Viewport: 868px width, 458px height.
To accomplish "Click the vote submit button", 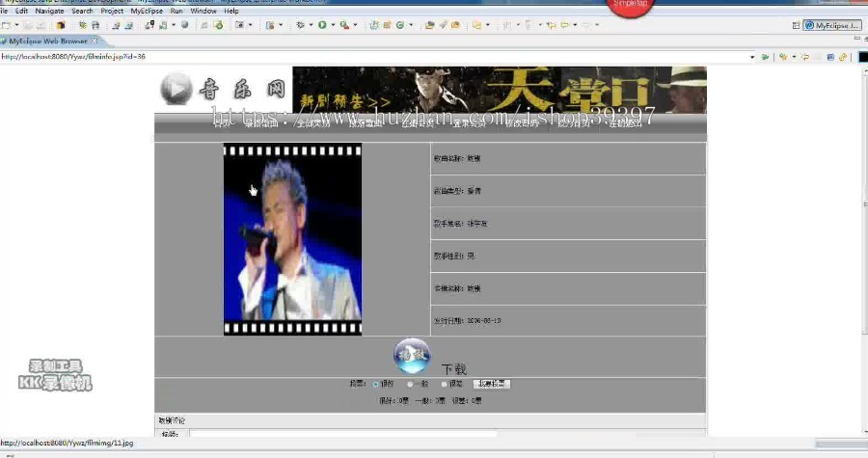I will [492, 384].
